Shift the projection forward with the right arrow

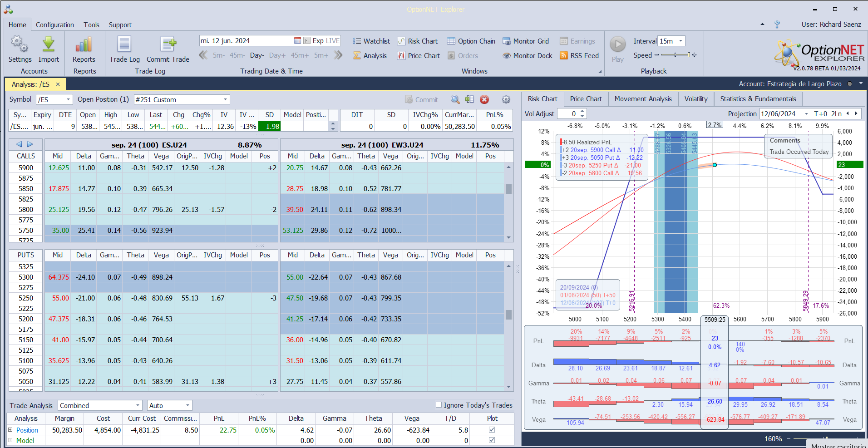856,114
